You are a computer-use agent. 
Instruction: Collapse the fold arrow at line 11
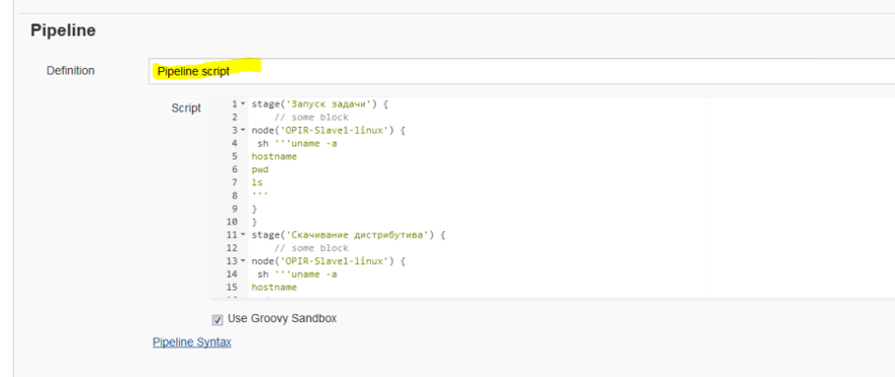(x=243, y=235)
